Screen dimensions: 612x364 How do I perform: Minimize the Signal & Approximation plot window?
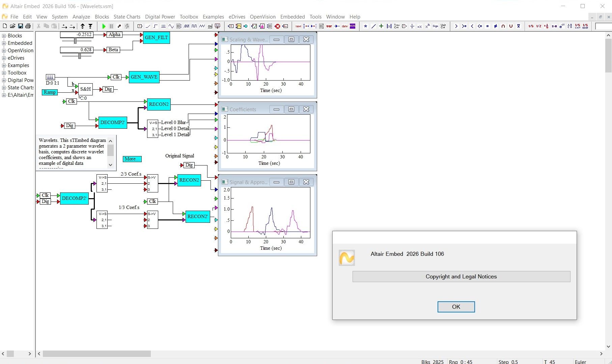(276, 182)
